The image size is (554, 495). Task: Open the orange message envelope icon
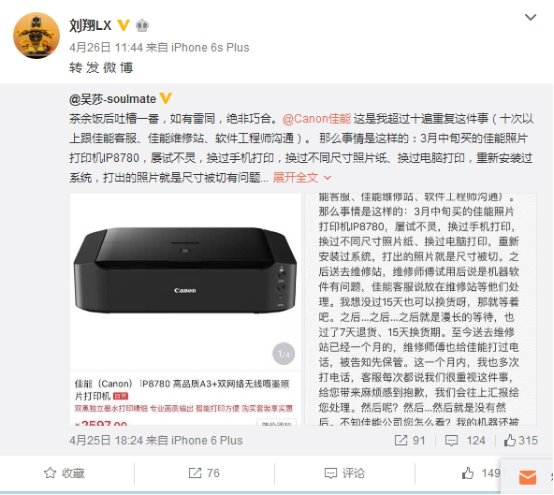coord(528,477)
